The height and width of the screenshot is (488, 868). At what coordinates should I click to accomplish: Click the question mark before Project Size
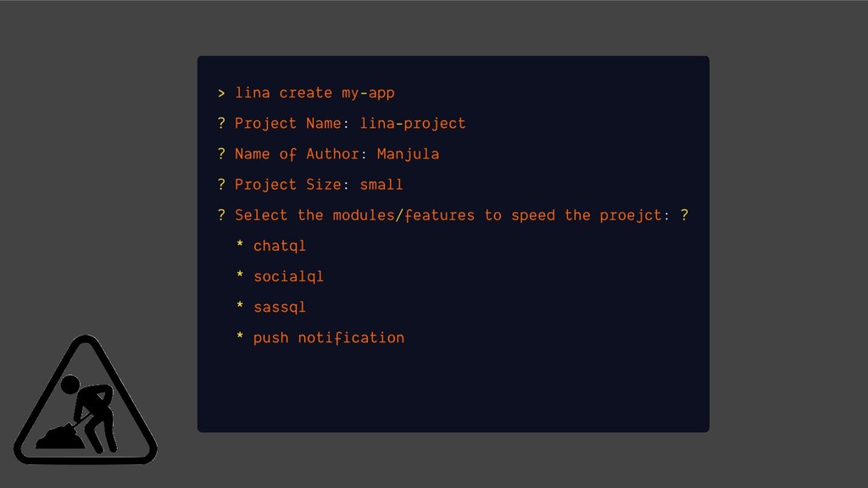pyautogui.click(x=220, y=185)
